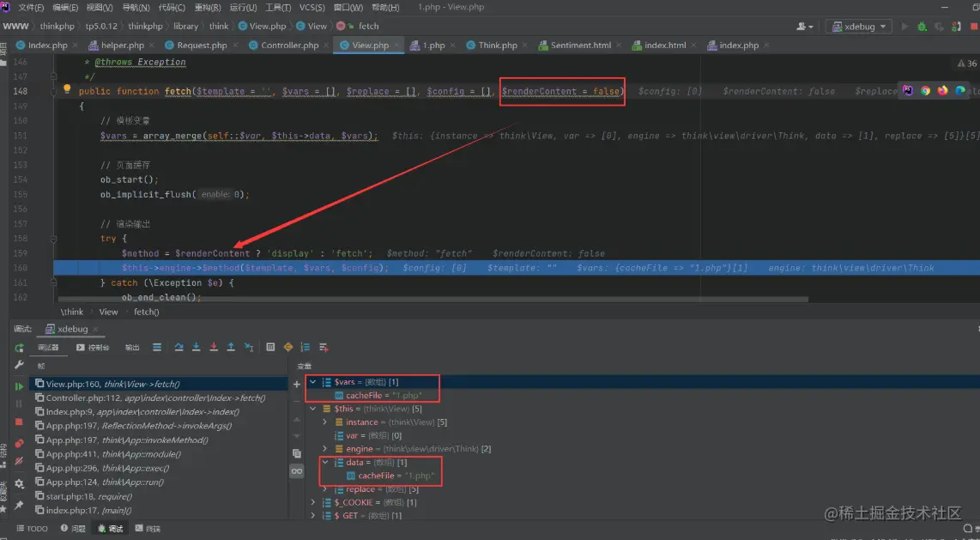Click the add-to-watches list icon with red plus
Screen dimensions: 980x540
(324, 348)
